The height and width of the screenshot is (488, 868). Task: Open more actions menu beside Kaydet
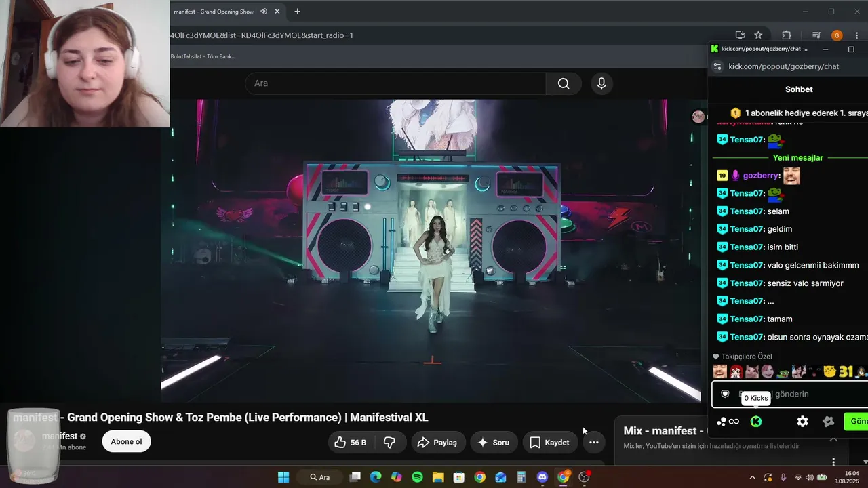point(594,443)
